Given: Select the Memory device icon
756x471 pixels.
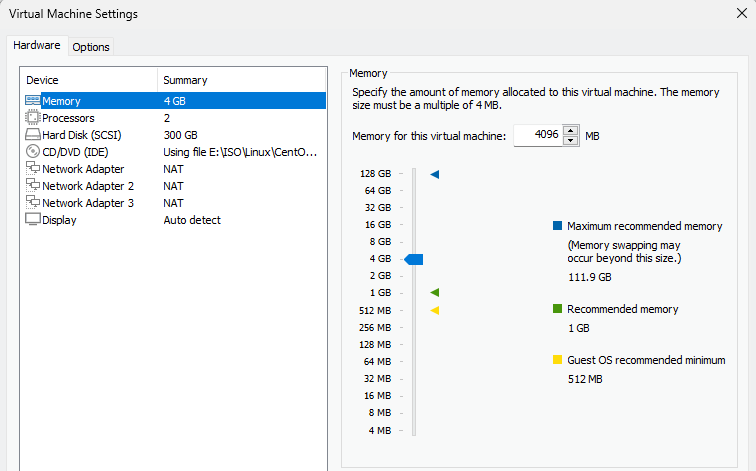Looking at the screenshot, I should pos(33,101).
